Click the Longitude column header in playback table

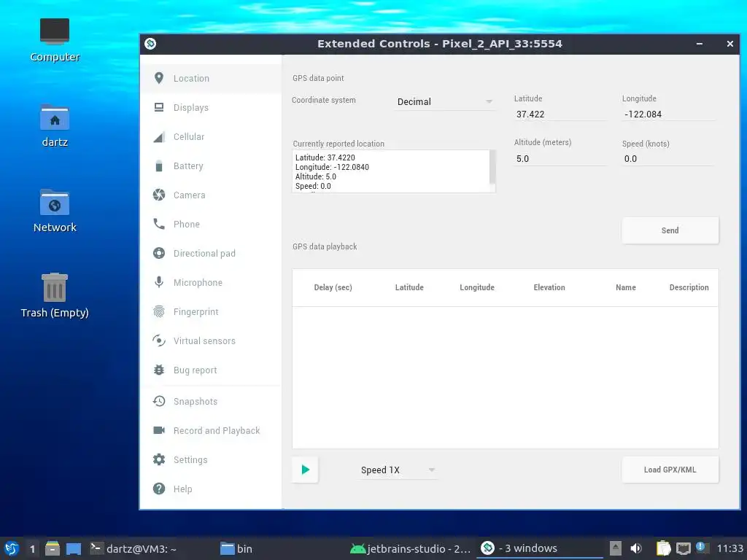coord(477,287)
